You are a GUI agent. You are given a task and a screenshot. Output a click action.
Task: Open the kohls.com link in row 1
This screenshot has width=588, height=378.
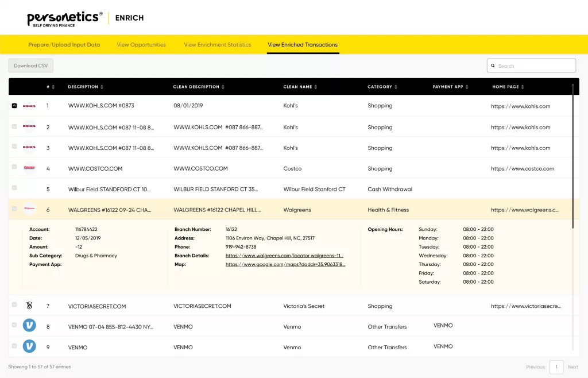[520, 106]
